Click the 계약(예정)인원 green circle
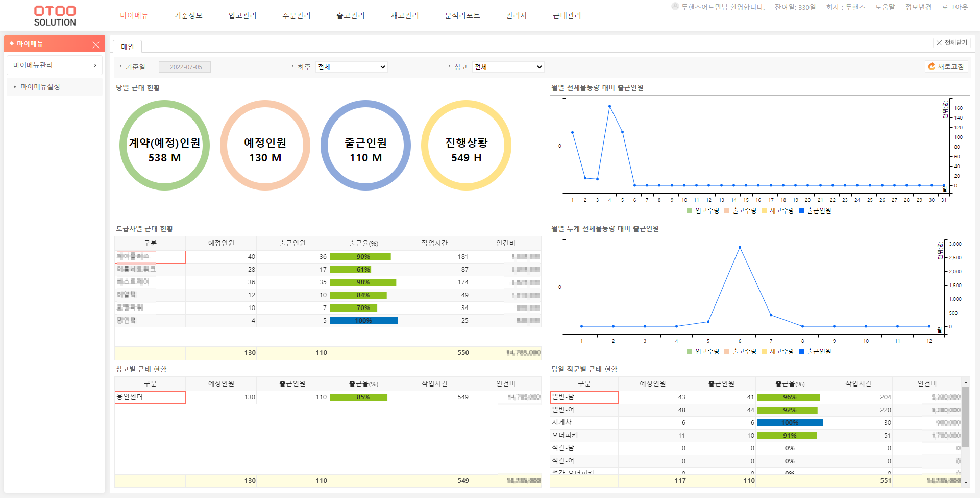Screen dimensions: 980x498 (164, 146)
